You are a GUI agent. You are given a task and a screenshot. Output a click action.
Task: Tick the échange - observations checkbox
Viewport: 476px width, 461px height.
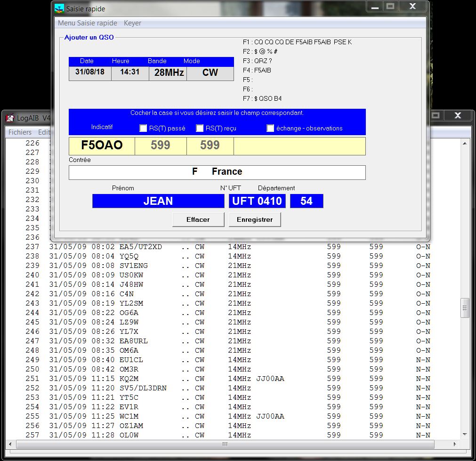(x=270, y=128)
